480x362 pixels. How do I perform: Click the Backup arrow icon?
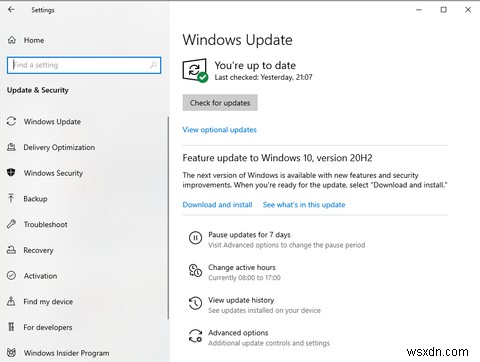pyautogui.click(x=11, y=198)
